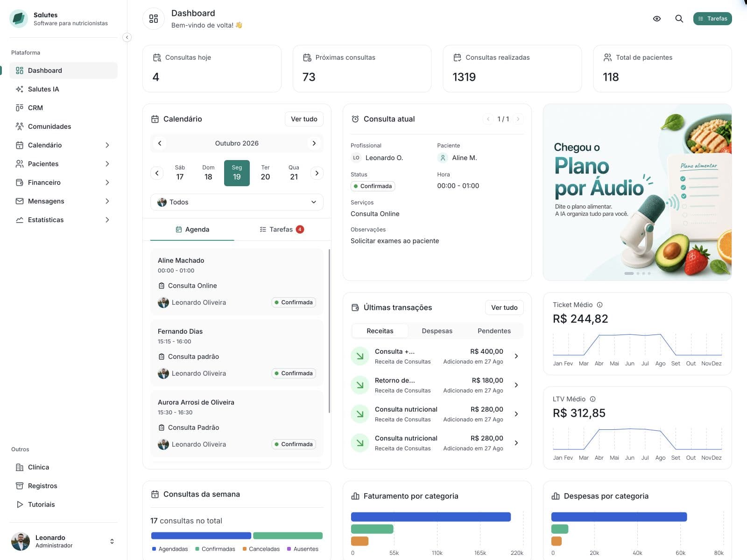Open the Leonardo Administrador account switcher

(x=63, y=541)
